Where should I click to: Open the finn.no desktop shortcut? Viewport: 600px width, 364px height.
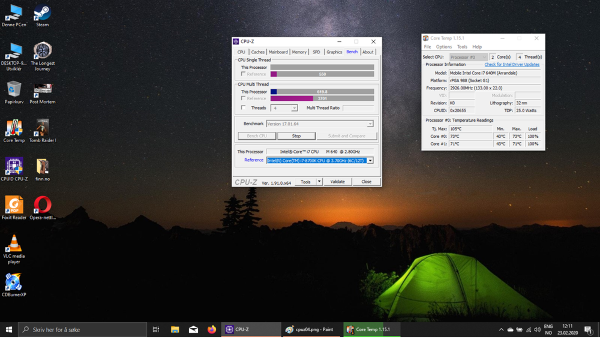point(43,170)
